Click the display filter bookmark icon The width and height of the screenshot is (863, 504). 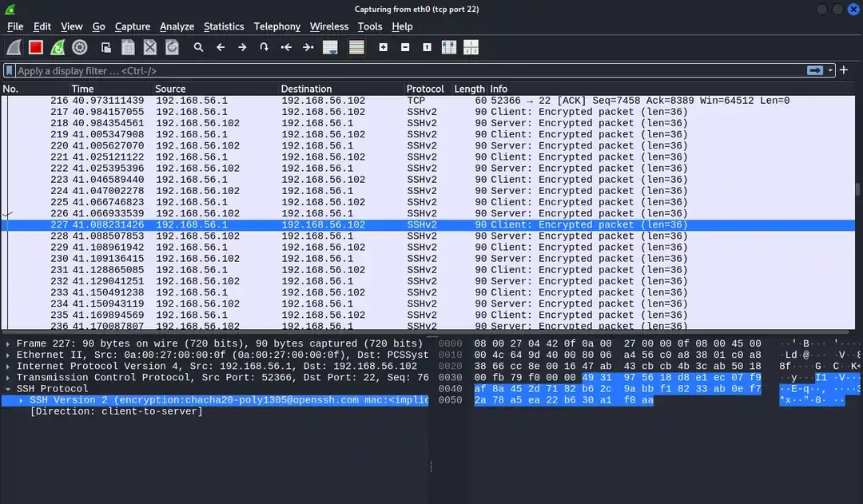pyautogui.click(x=10, y=70)
